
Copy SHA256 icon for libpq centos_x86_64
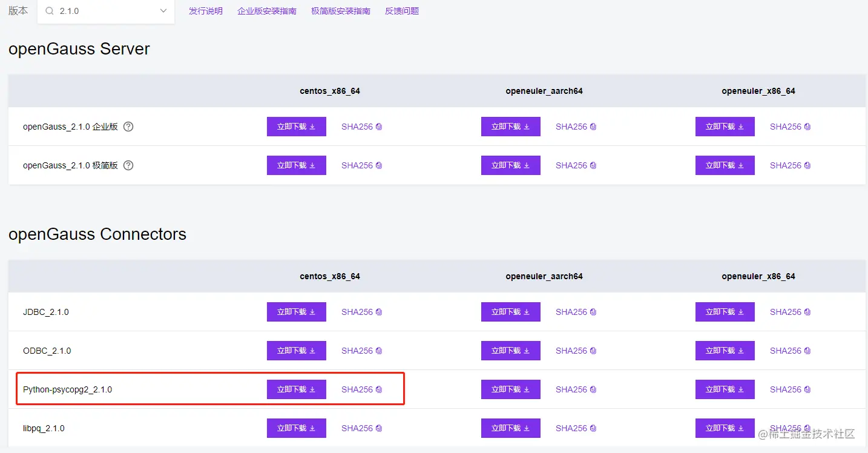(379, 428)
